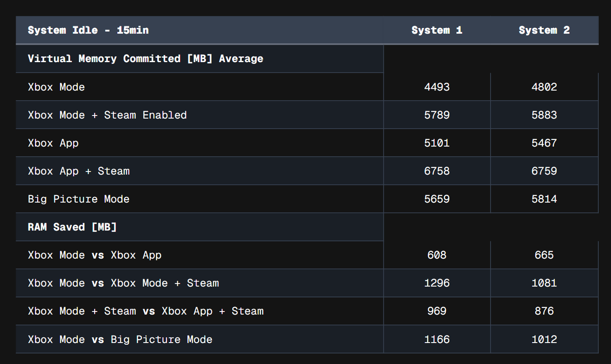Viewport: 611px width, 364px height.
Task: Select value 6759 in the table
Action: [544, 171]
